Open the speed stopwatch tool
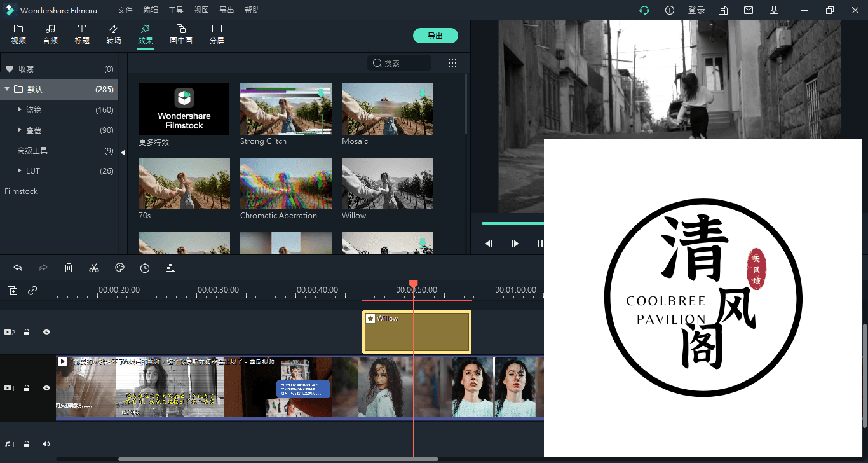 (x=145, y=268)
